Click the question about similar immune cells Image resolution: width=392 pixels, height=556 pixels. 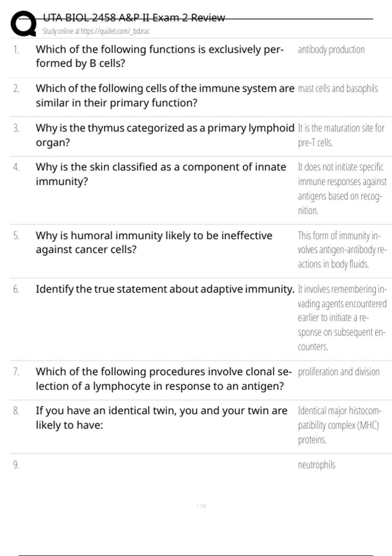(x=165, y=96)
